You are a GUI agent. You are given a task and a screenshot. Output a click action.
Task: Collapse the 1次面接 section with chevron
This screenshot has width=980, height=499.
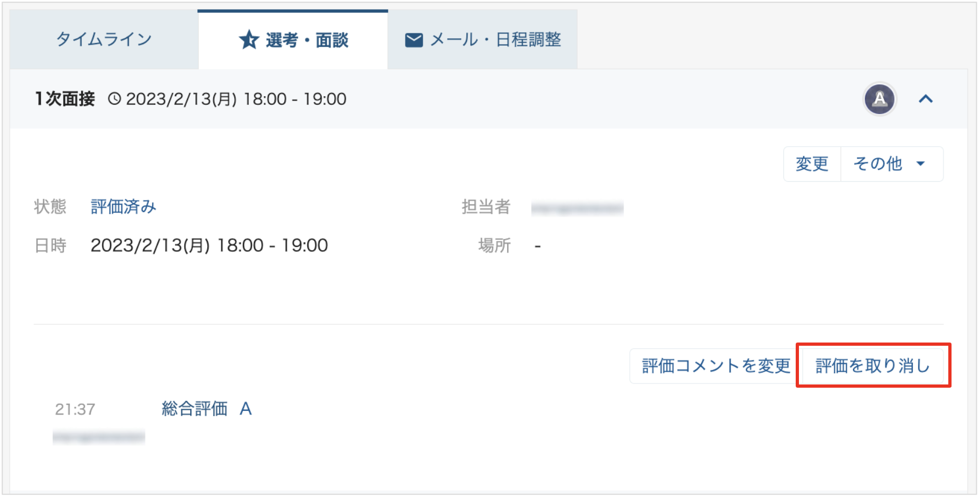926,99
